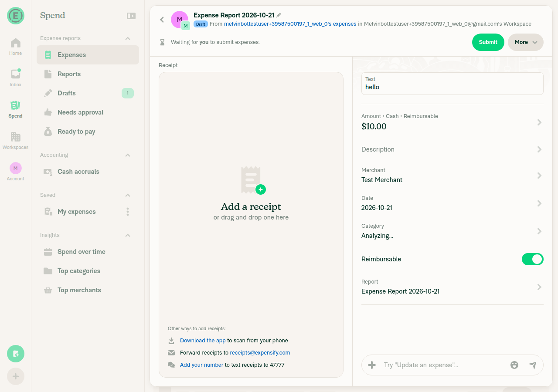Click the green add receipt plus icon
558x392 pixels.
click(261, 189)
